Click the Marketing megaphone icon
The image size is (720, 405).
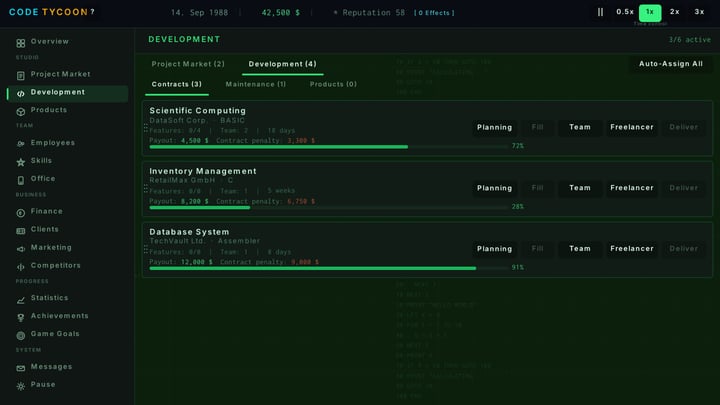(x=21, y=249)
